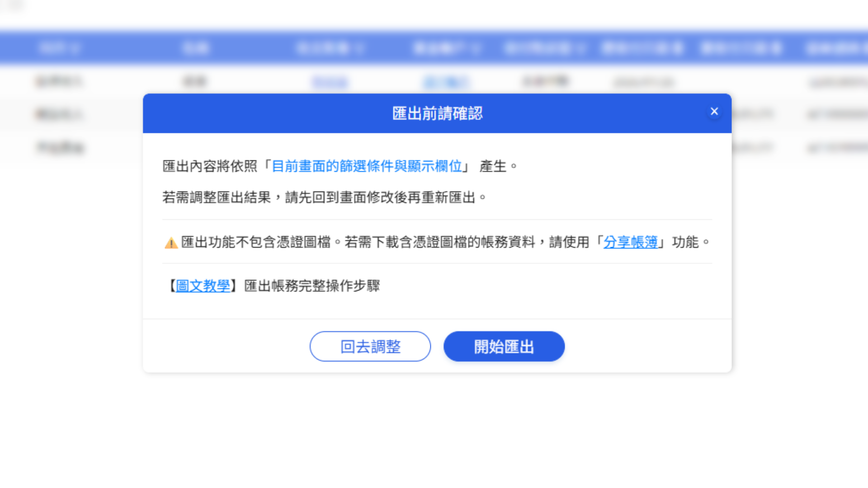The height and width of the screenshot is (488, 868).
Task: Click the word 產生 after the blue text
Action: click(x=493, y=166)
